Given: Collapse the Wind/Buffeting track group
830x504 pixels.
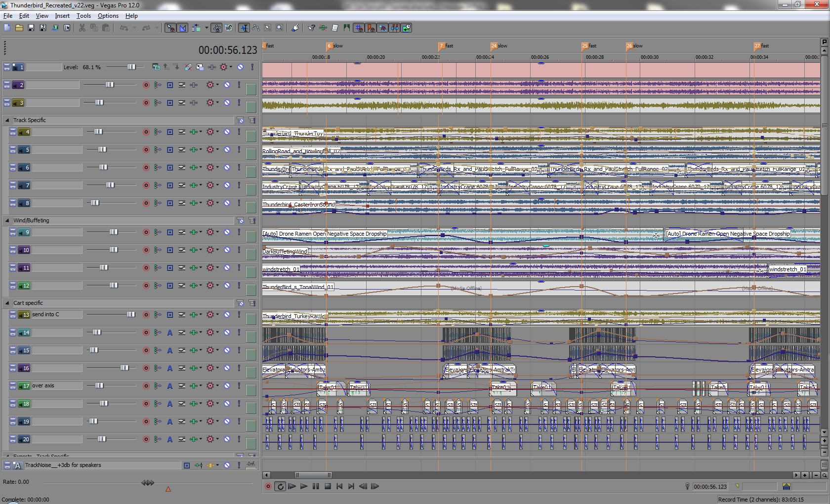Looking at the screenshot, I should click(7, 220).
